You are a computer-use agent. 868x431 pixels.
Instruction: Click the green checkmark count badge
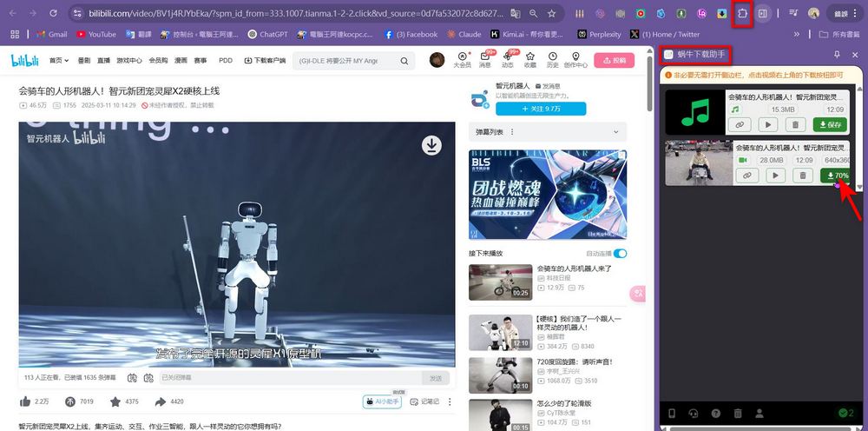tap(845, 414)
